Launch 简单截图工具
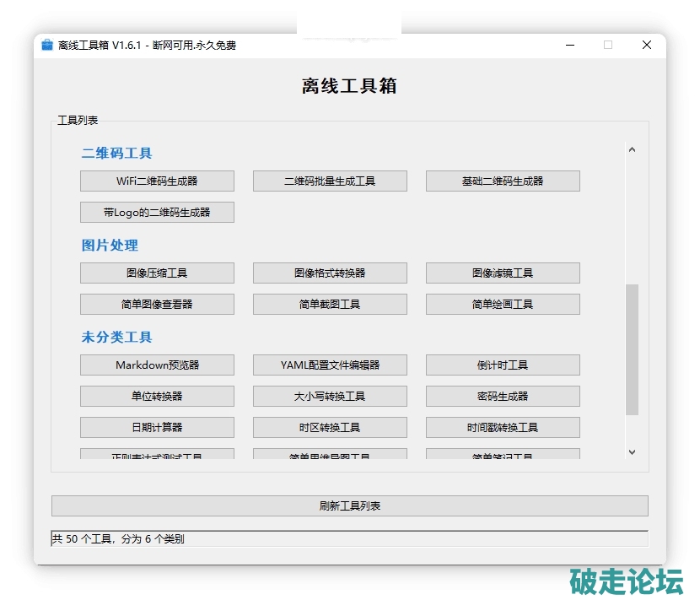 [x=330, y=305]
